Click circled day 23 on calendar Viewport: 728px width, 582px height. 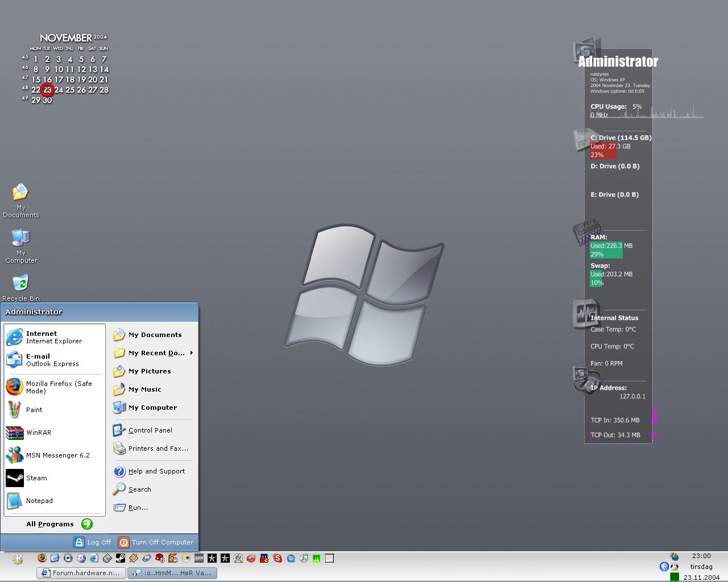47,90
